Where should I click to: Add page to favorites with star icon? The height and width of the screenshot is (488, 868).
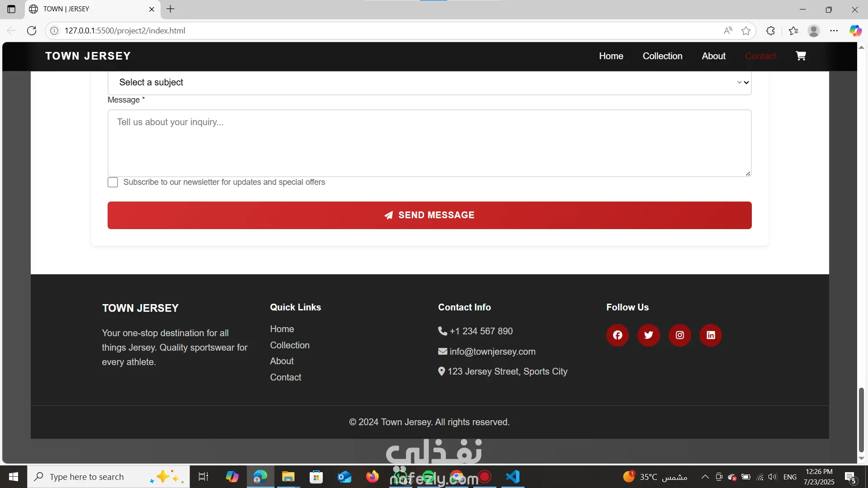(746, 31)
